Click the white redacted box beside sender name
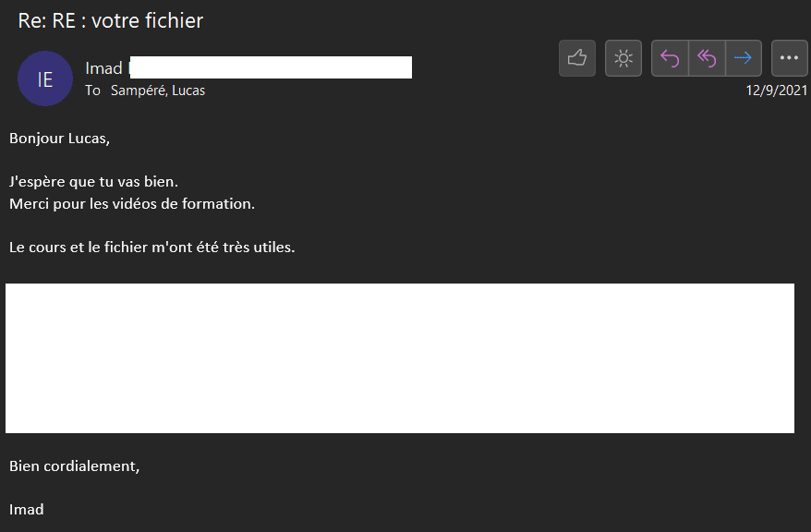Screen dimensions: 811x532 271,67
